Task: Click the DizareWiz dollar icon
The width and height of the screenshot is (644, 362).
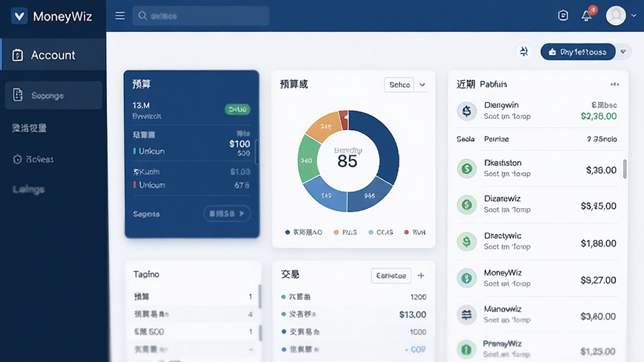Action: (467, 204)
